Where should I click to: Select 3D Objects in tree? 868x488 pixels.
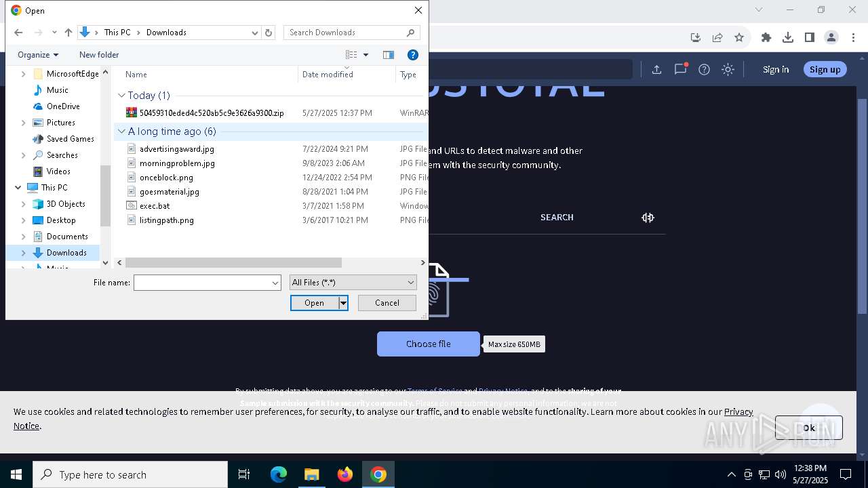point(66,204)
